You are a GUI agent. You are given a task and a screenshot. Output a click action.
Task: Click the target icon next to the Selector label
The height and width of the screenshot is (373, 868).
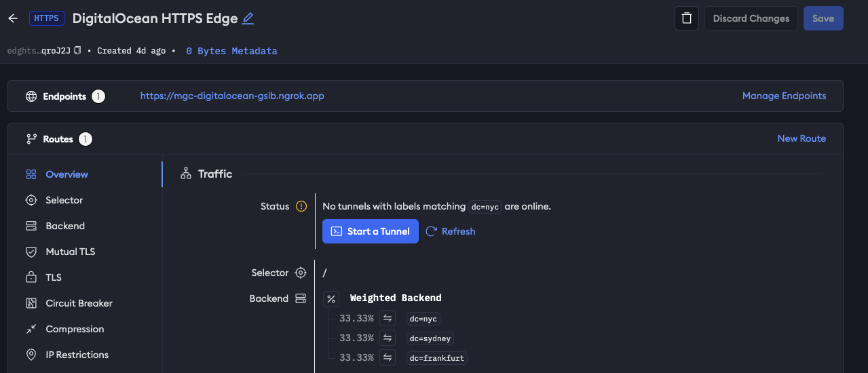(301, 273)
